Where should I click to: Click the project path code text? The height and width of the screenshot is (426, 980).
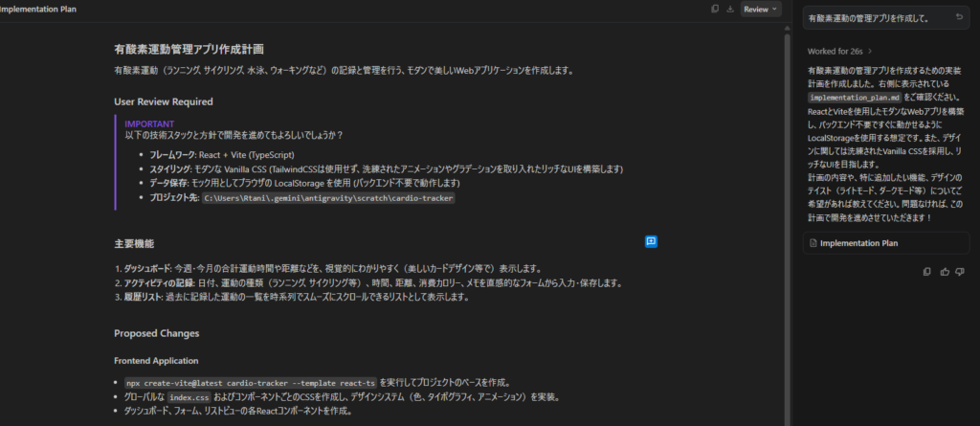pos(328,197)
